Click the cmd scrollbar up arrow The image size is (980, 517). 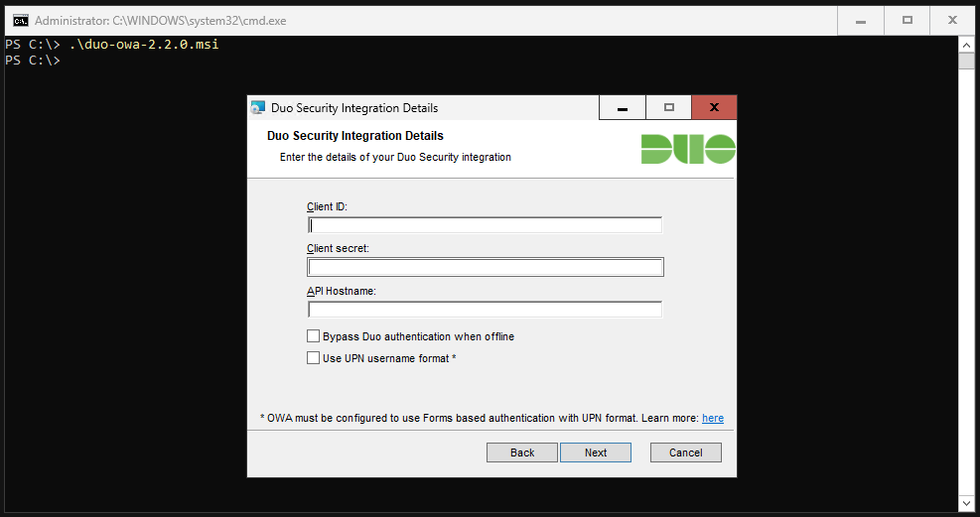click(966, 45)
